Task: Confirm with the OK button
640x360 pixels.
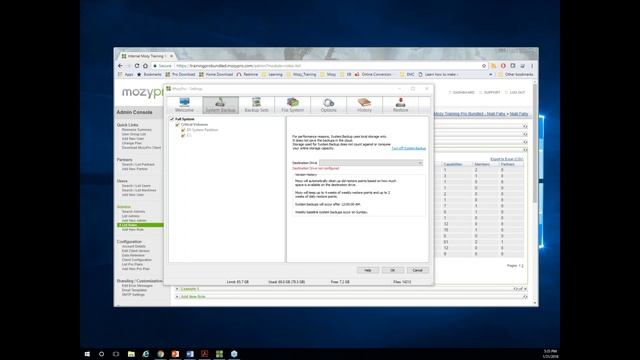Action: [393, 270]
